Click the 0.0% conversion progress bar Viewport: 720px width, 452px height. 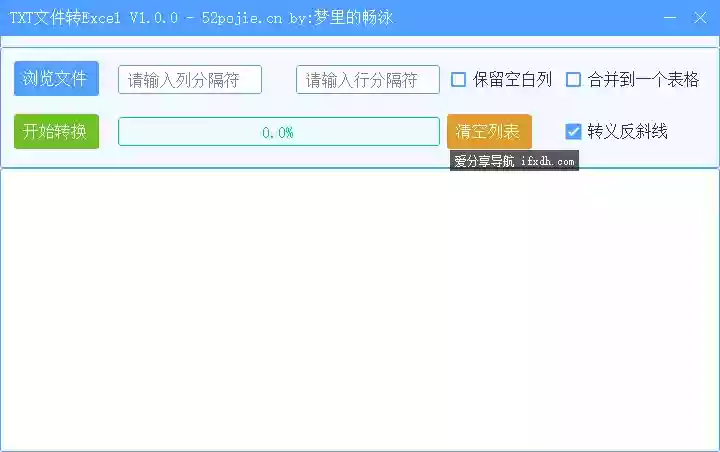point(279,132)
